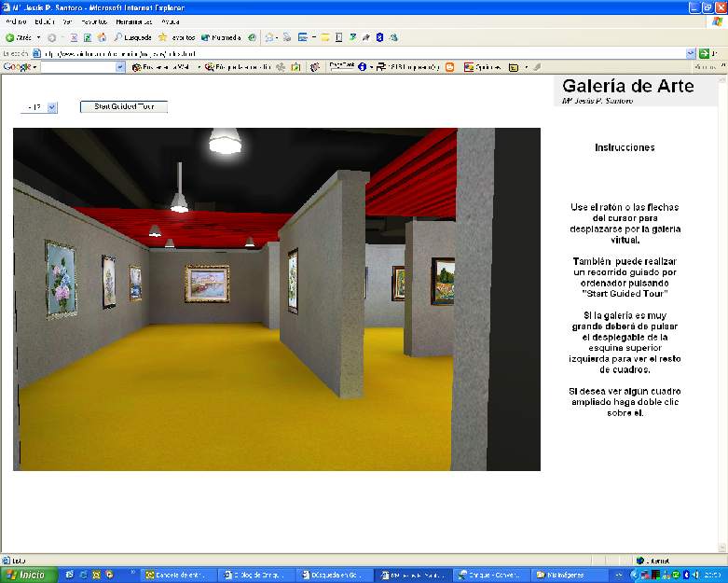
Task: Open the Favoritos star icon
Action: [x=163, y=37]
